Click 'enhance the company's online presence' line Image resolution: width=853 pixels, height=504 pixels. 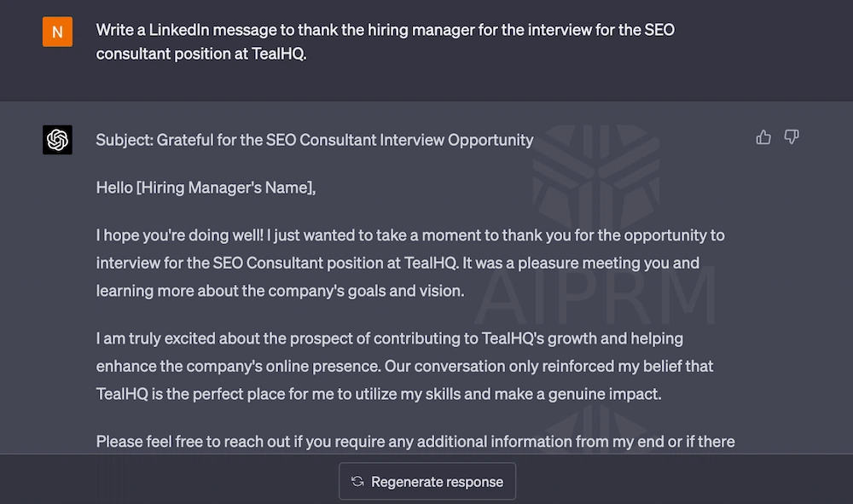tap(404, 366)
